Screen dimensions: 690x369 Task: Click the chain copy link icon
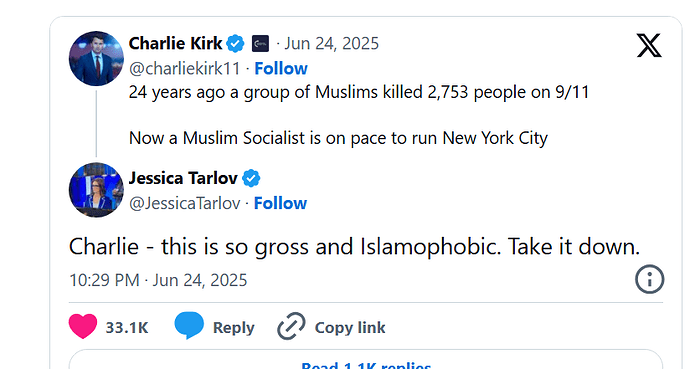click(x=291, y=326)
